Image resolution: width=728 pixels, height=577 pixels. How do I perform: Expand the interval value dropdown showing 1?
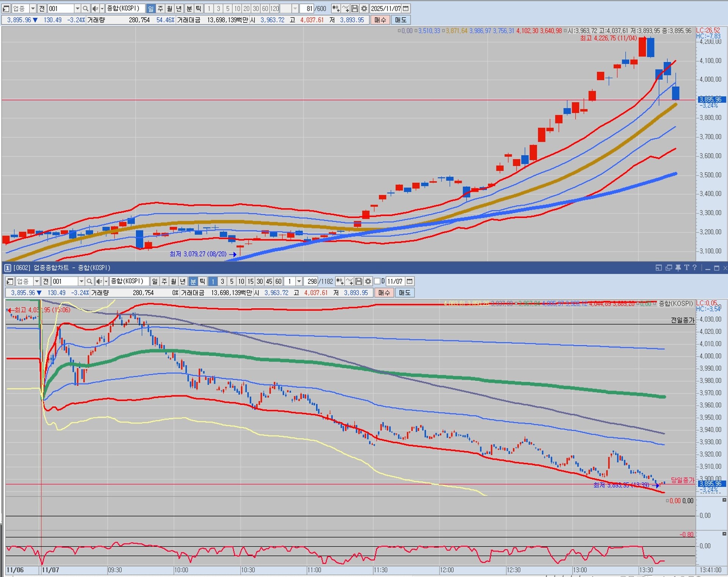pos(299,281)
